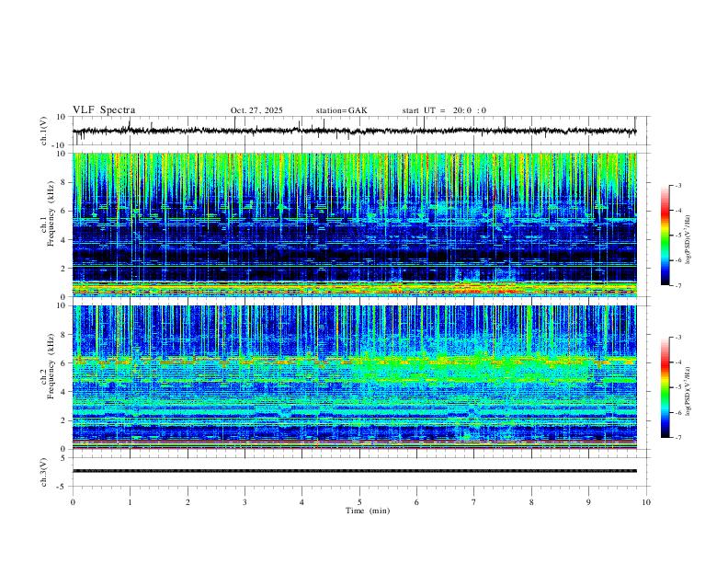
Task: Click the ch.3(V) flat trace
Action: click(354, 471)
